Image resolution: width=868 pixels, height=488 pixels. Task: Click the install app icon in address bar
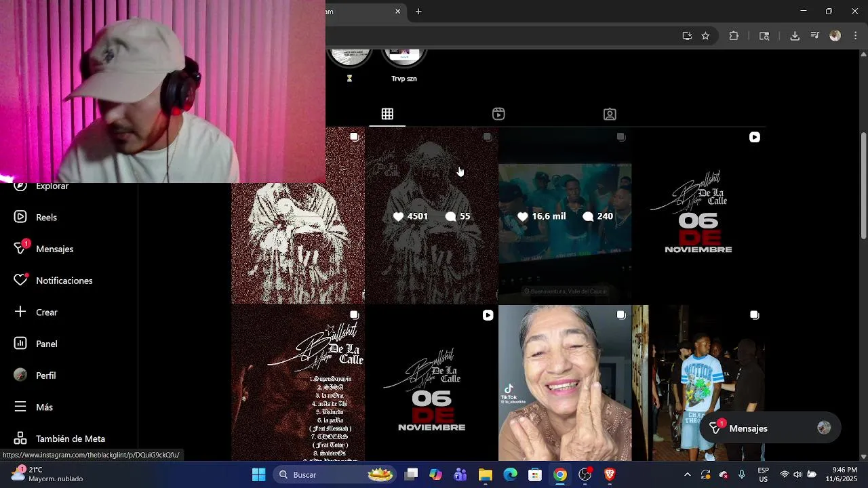pyautogui.click(x=687, y=36)
